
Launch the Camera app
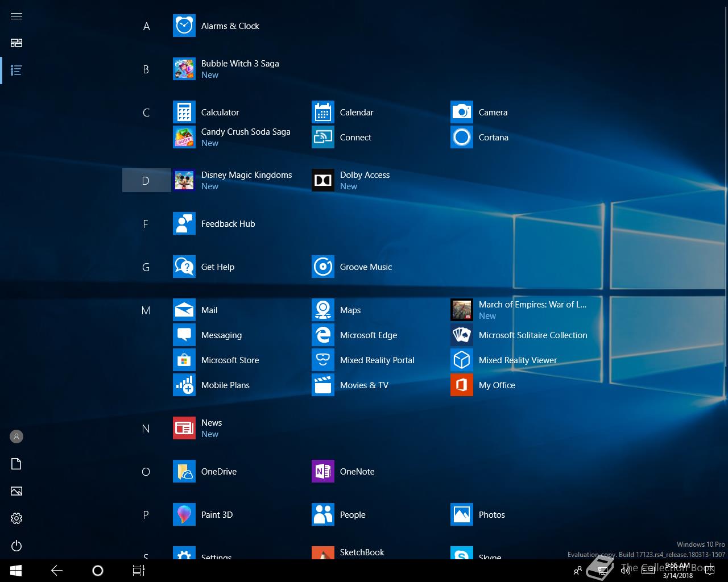coord(518,113)
